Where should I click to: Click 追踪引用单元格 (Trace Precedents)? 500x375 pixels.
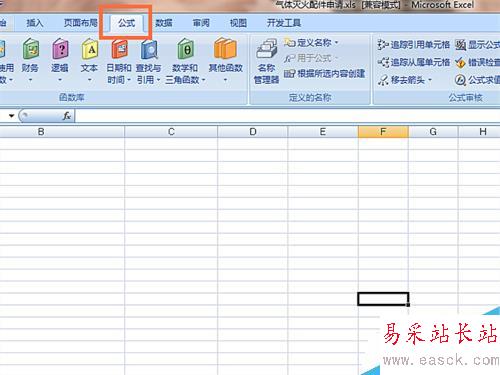tap(414, 44)
